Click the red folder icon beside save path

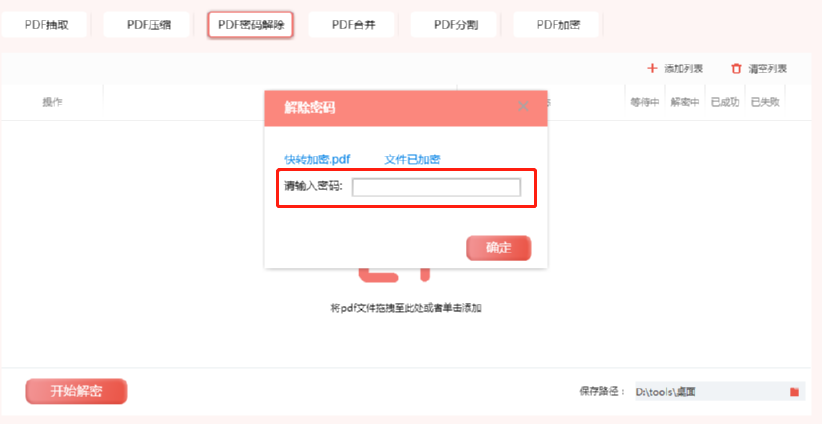[x=794, y=392]
